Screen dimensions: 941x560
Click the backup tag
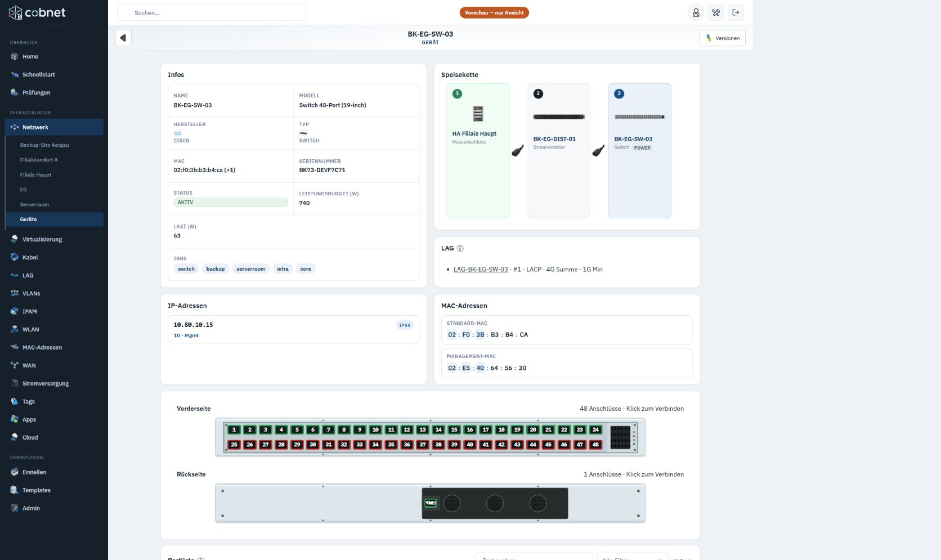(215, 269)
